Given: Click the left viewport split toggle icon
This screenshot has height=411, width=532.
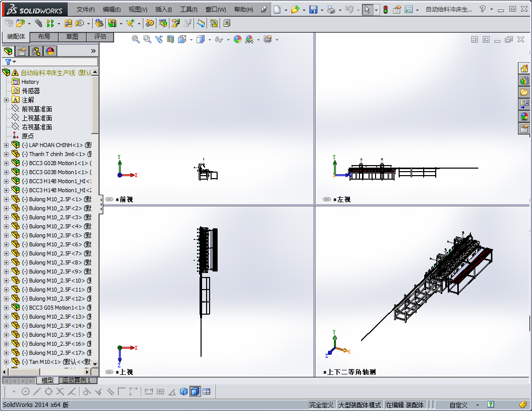Looking at the screenshot, I should pos(475,40).
